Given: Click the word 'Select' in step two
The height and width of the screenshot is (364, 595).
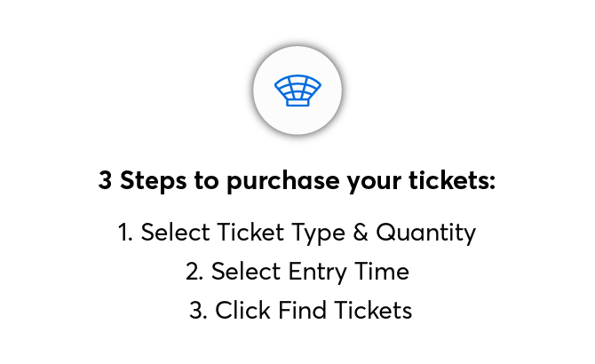Looking at the screenshot, I should pos(242,272).
